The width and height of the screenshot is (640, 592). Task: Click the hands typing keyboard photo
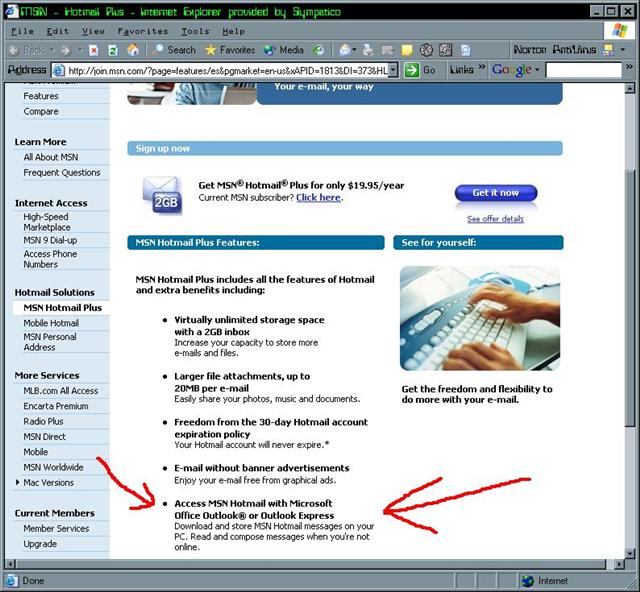(x=480, y=318)
